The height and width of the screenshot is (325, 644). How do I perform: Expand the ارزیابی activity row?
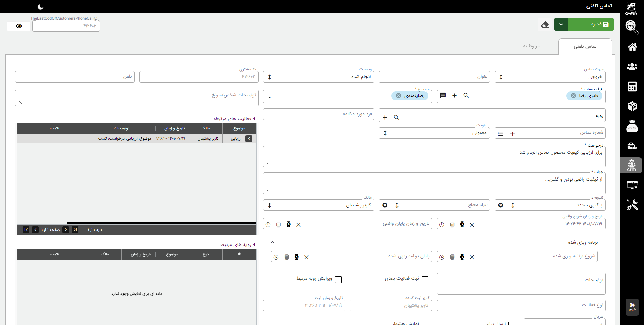click(x=249, y=139)
